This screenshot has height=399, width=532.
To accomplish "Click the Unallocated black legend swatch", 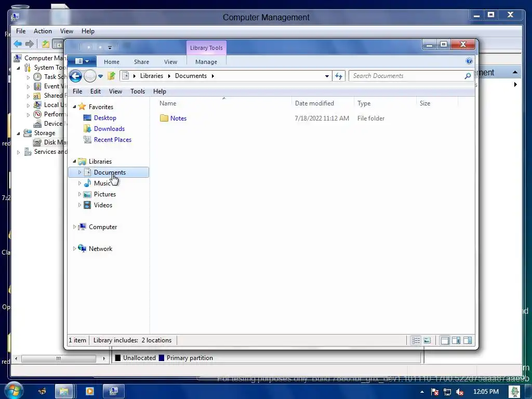I will tap(118, 358).
